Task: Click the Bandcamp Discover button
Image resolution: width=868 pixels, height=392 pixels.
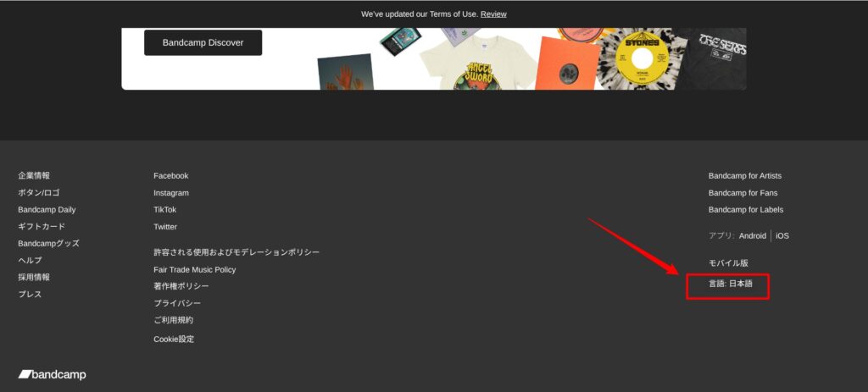Action: [x=203, y=42]
